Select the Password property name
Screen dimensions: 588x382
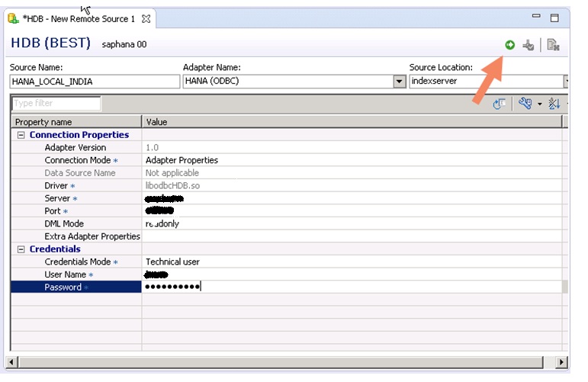[x=63, y=287]
